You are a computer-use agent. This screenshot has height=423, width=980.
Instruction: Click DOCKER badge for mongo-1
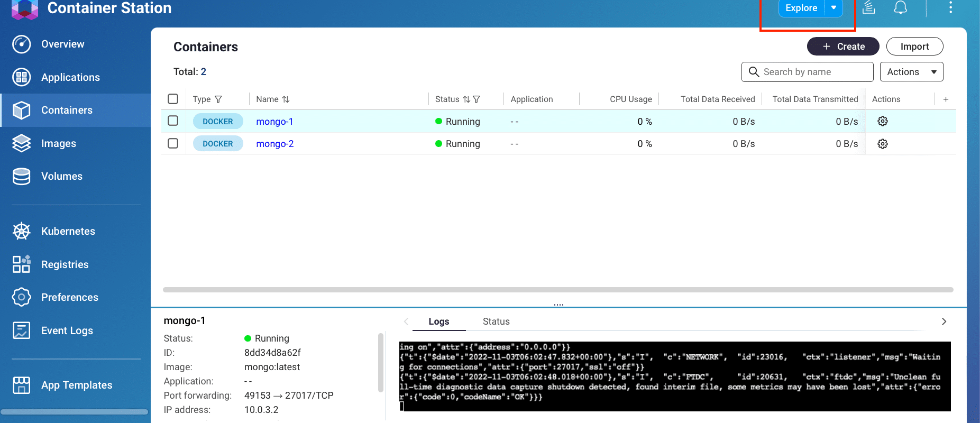click(x=218, y=121)
